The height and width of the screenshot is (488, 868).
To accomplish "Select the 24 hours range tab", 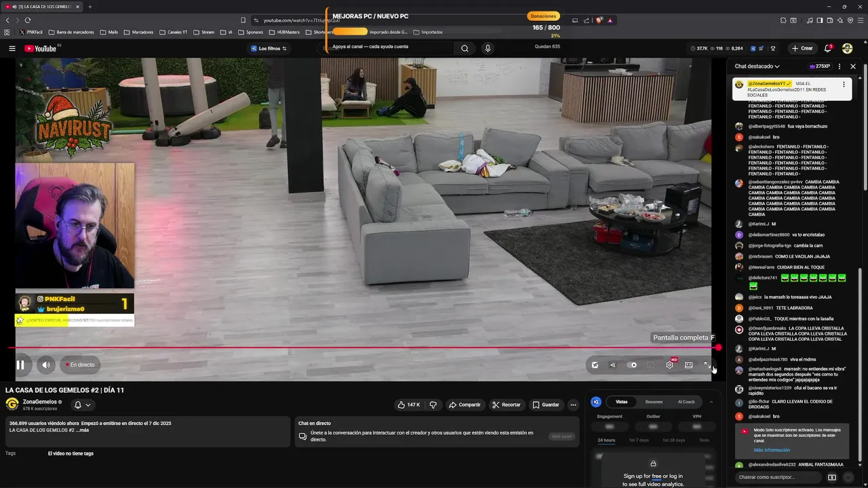I will point(606,441).
